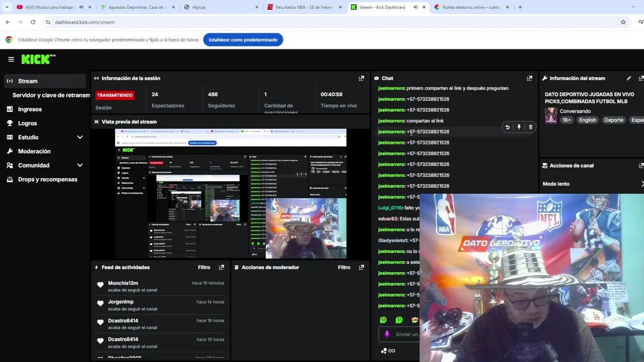Bookmark this page with the star icon
This screenshot has width=644, height=362.
tap(623, 22)
